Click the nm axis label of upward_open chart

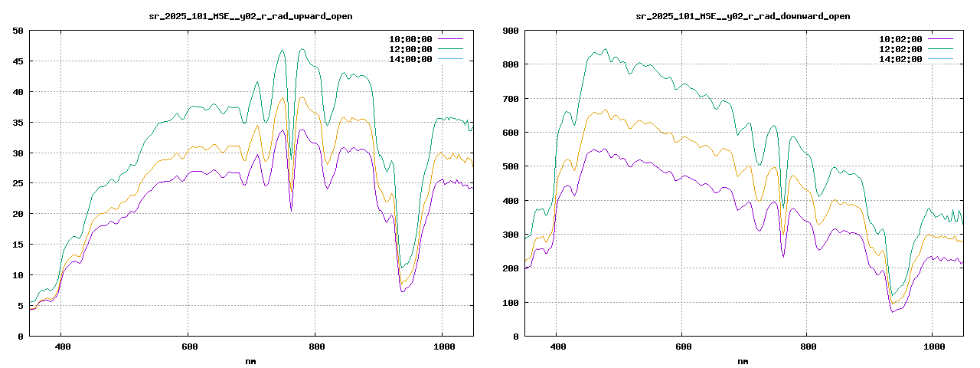(250, 361)
